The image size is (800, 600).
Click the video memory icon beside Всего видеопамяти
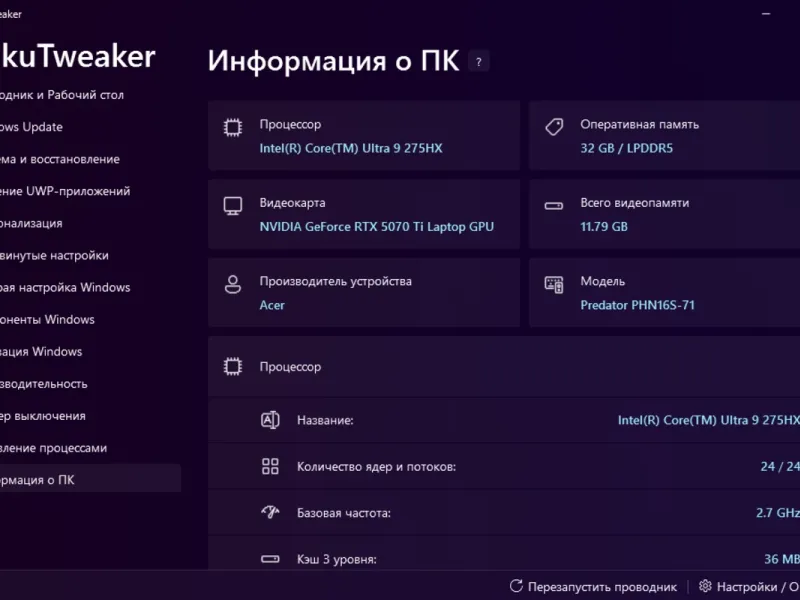[x=554, y=206]
